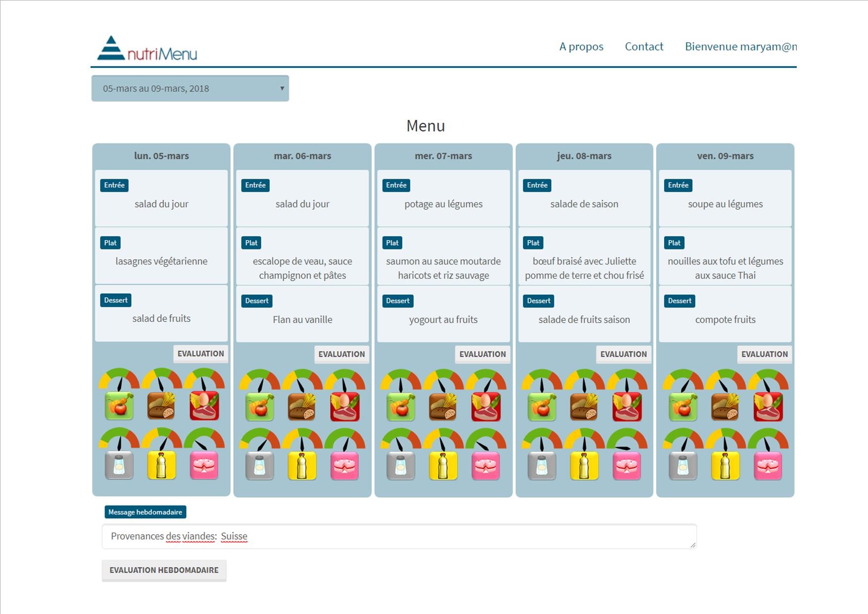Click the salade de saison entrée text
The image size is (868, 614).
[x=584, y=204]
